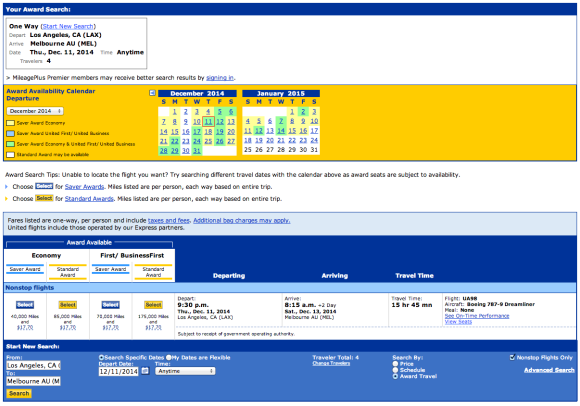The image size is (580, 406).
Task: Select the 95,000 Miles Economy Standard Award
Action: pos(68,305)
